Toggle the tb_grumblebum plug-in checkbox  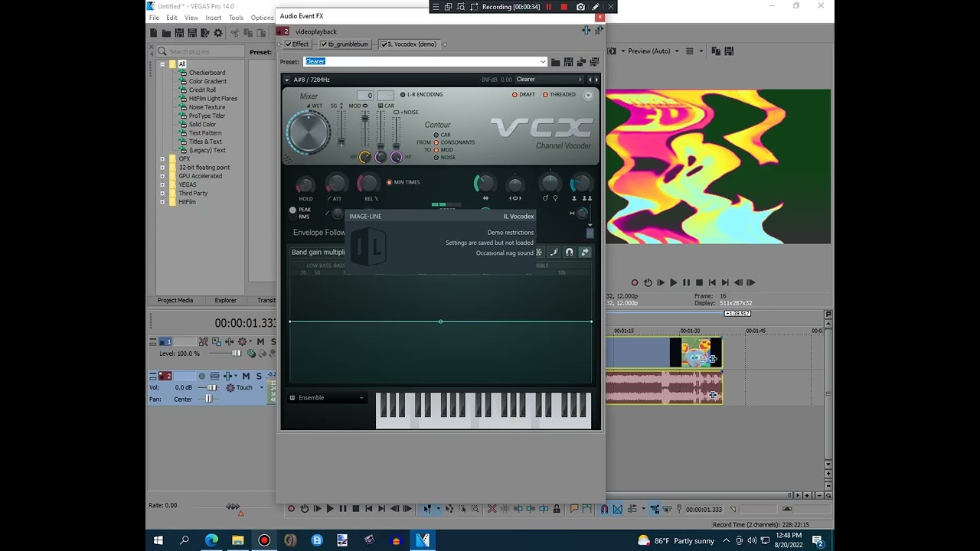tap(323, 44)
